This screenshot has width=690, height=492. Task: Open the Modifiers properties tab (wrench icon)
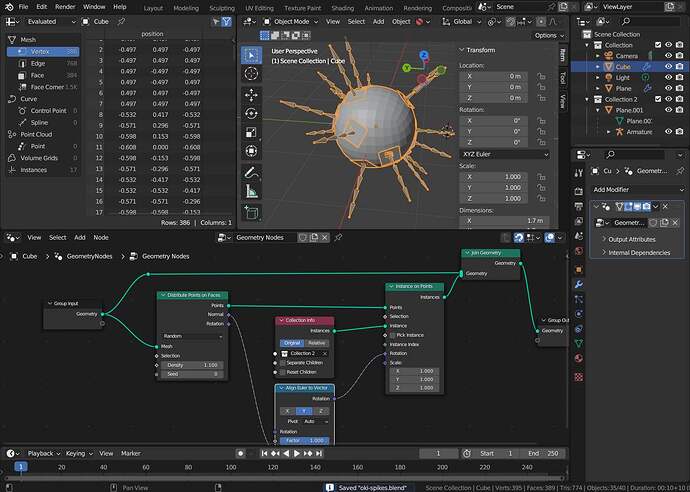(579, 284)
